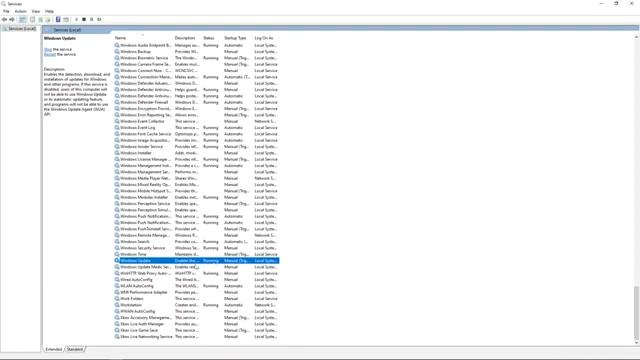Click the vertical scrollbar thumb
This screenshot has height=360, width=640.
pyautogui.click(x=636, y=312)
